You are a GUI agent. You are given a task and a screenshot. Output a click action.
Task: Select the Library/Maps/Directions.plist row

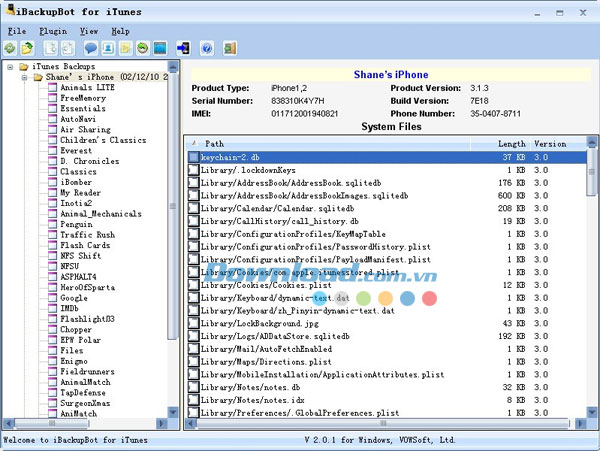click(387, 361)
